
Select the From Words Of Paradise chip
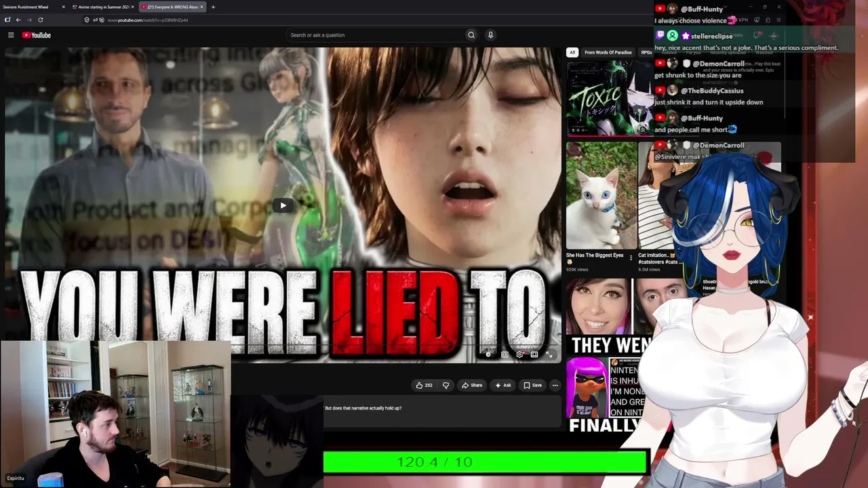(608, 52)
